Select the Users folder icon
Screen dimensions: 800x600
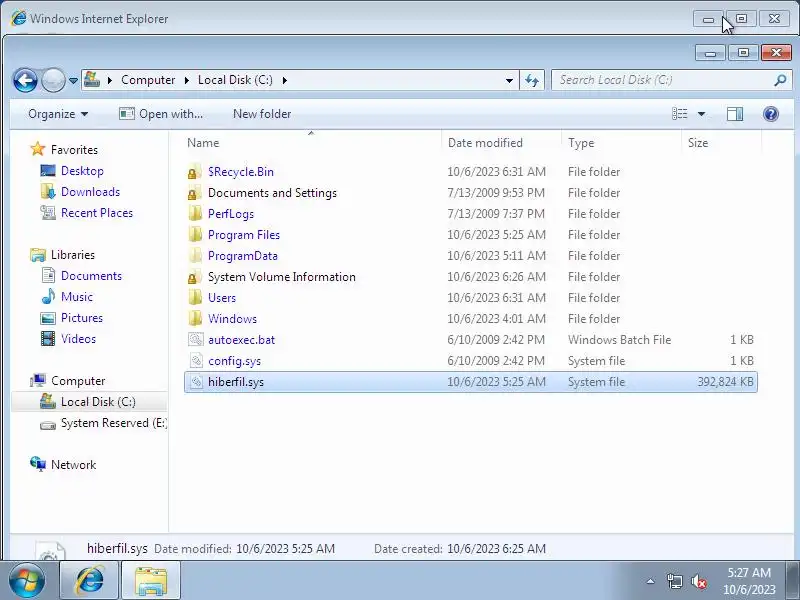tap(195, 298)
